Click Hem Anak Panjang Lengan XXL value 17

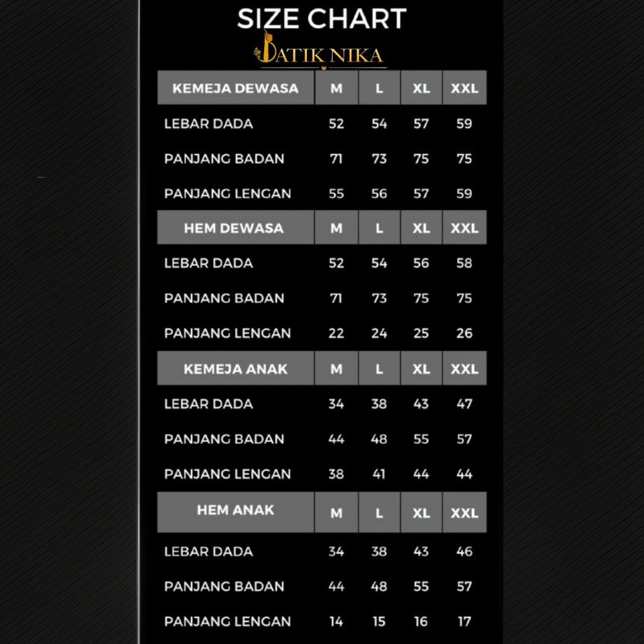pyautogui.click(x=464, y=621)
